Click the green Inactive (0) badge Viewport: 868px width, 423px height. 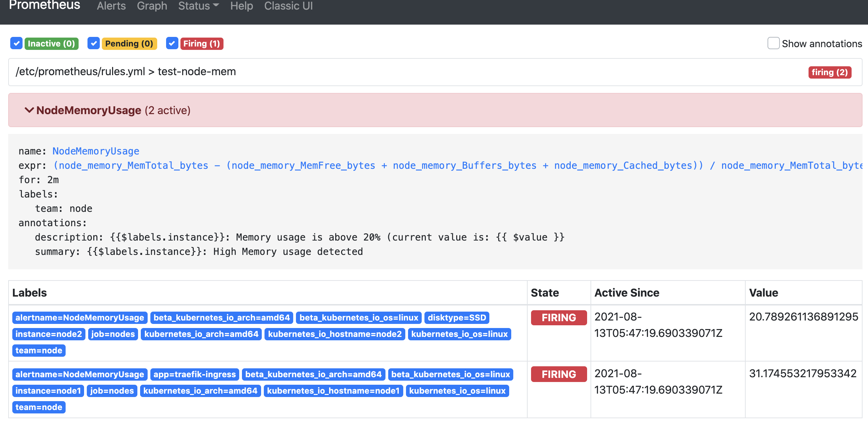pos(52,44)
